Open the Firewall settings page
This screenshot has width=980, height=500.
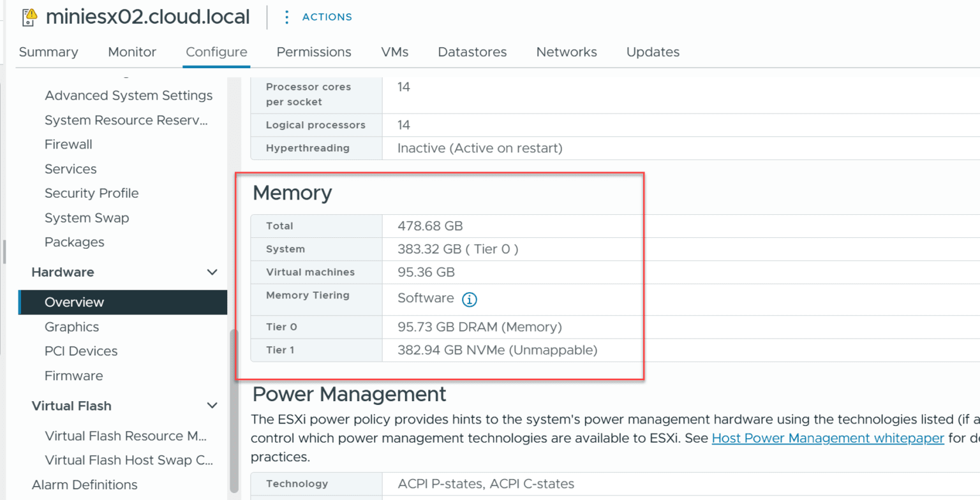click(68, 144)
